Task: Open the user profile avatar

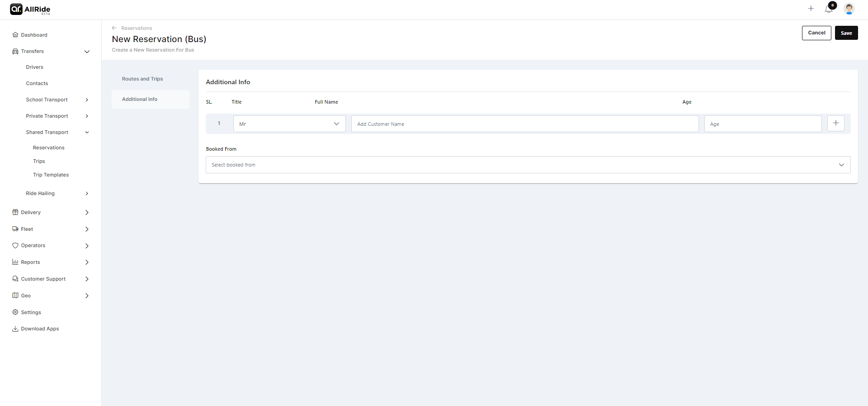Action: pyautogui.click(x=849, y=9)
